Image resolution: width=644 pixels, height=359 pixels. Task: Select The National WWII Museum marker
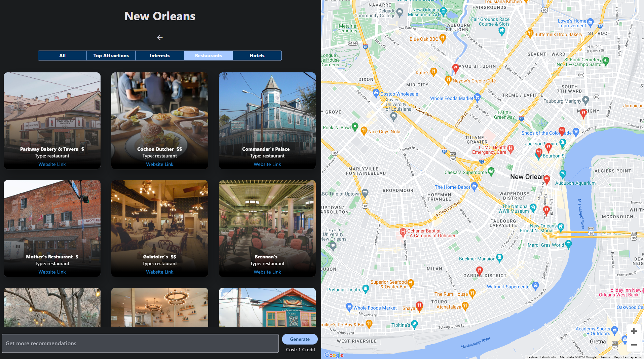point(533,208)
